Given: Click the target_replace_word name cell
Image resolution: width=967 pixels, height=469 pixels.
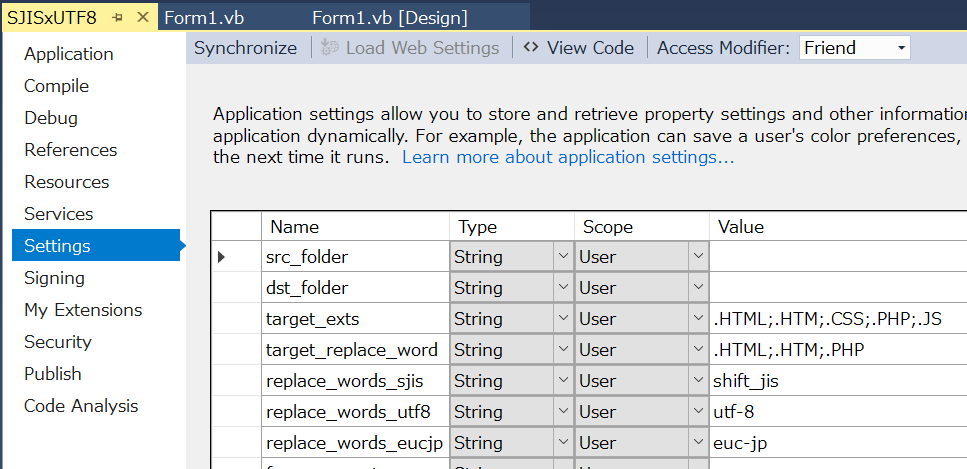Looking at the screenshot, I should click(356, 349).
